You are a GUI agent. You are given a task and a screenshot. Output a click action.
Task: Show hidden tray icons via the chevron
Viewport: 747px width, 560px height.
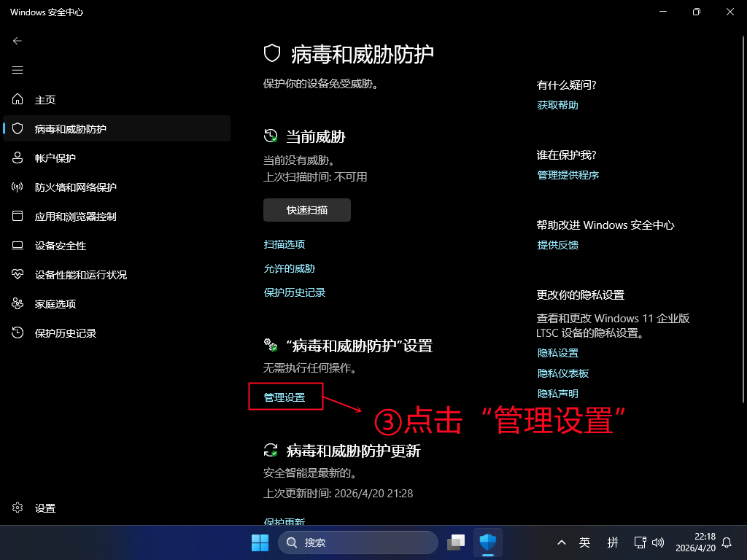point(562,542)
